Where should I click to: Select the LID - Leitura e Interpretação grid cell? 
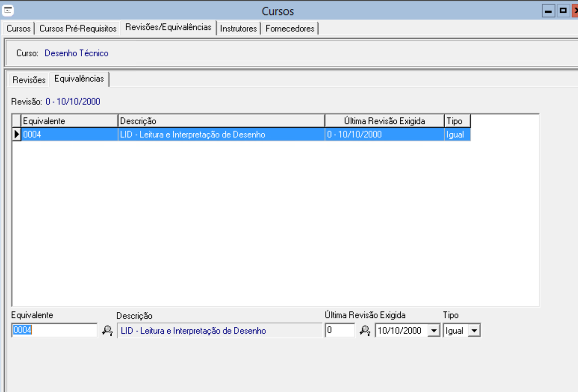pos(221,134)
